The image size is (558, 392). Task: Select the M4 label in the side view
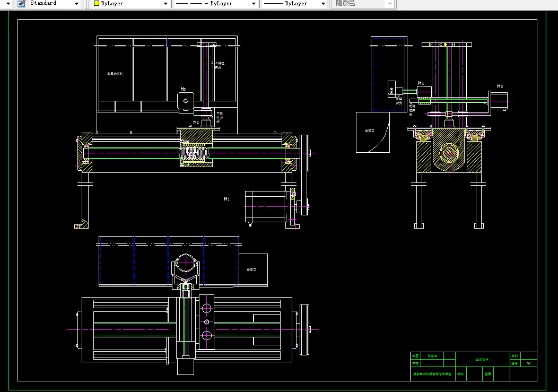(x=421, y=83)
